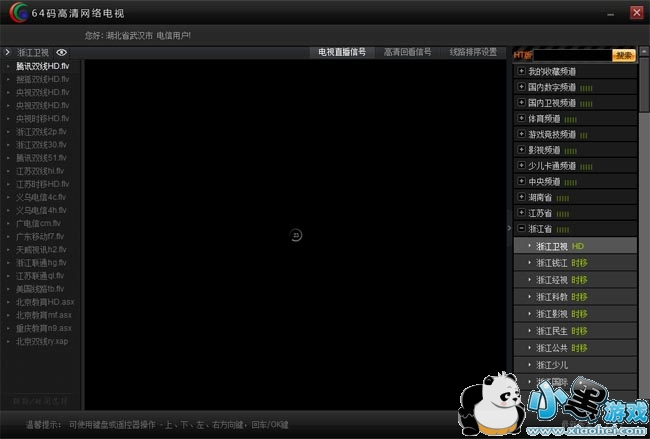This screenshot has height=439, width=650.
Task: Collapse the 浙江省 category
Action: [x=521, y=228]
